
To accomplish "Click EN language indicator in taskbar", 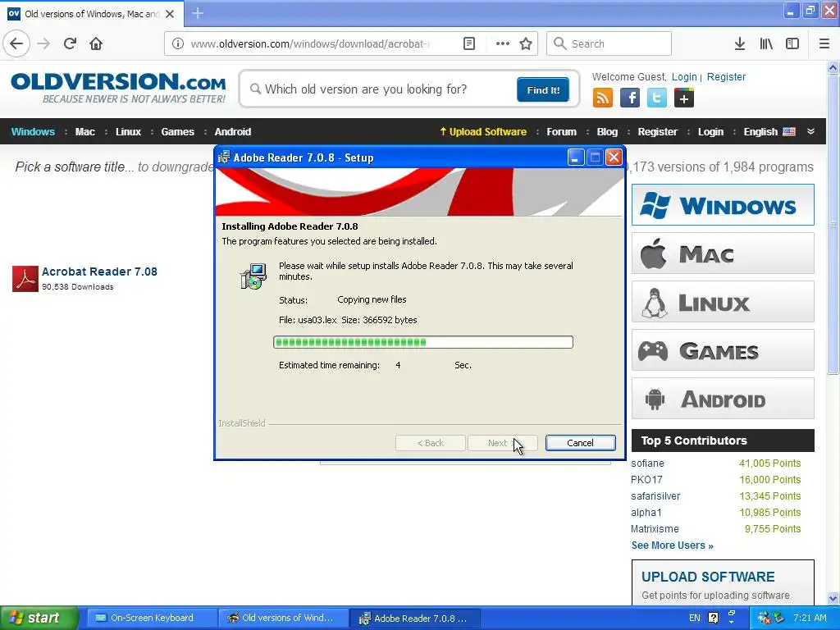I will pos(694,618).
